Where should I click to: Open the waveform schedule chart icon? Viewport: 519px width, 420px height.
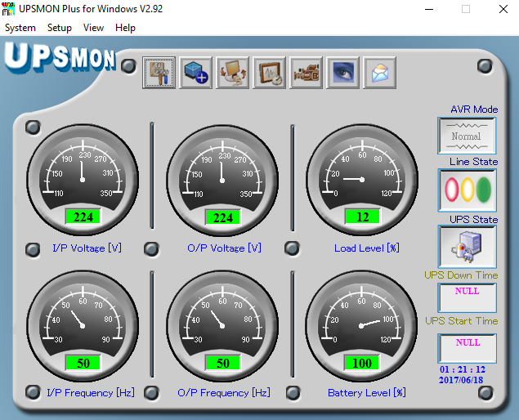pos(269,73)
